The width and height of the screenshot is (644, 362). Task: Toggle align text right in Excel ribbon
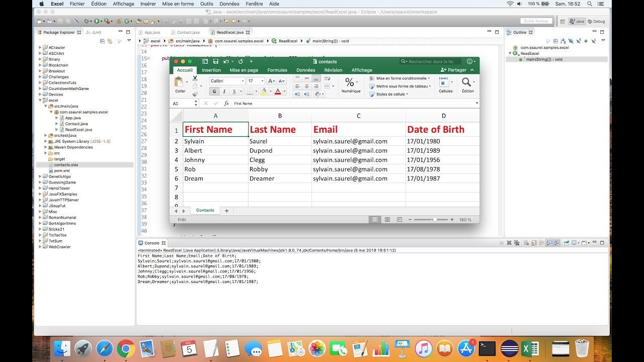(x=316, y=86)
